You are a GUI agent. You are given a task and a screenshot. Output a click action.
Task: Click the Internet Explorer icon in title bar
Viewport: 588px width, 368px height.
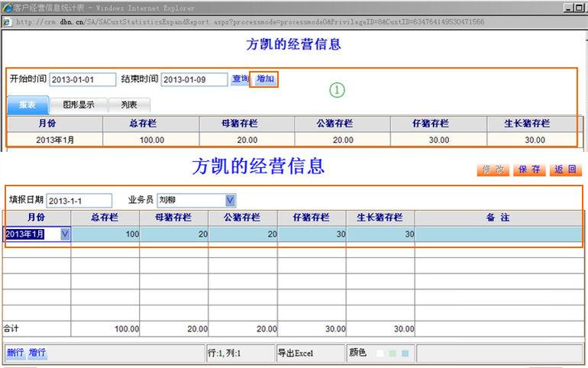tap(7, 7)
